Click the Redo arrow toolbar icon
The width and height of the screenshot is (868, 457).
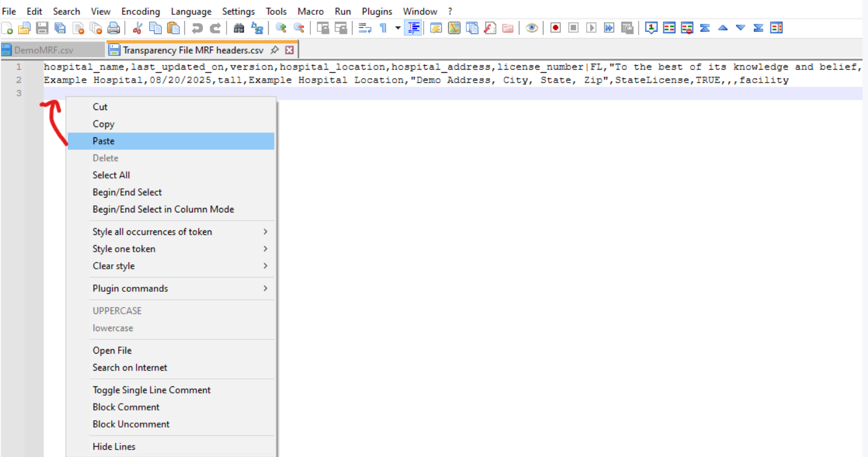click(215, 28)
